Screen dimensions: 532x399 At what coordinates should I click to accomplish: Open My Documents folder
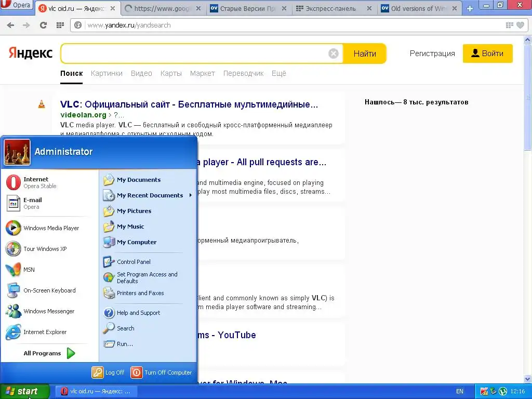tap(148, 180)
